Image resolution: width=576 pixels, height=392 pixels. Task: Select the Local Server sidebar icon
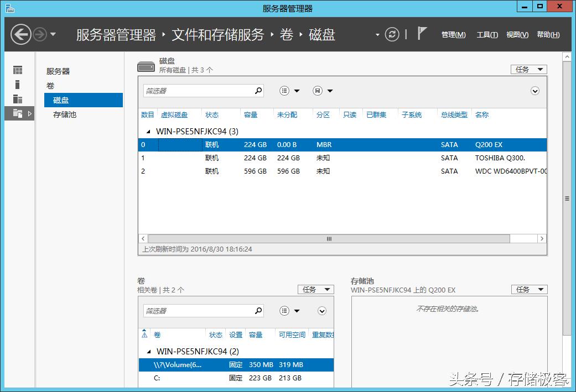pos(17,85)
